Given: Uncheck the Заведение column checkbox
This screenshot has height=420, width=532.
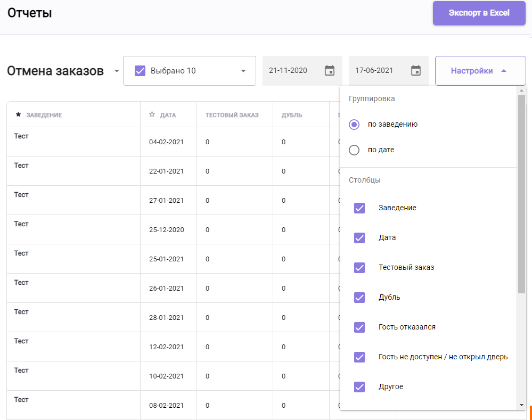Looking at the screenshot, I should [359, 208].
